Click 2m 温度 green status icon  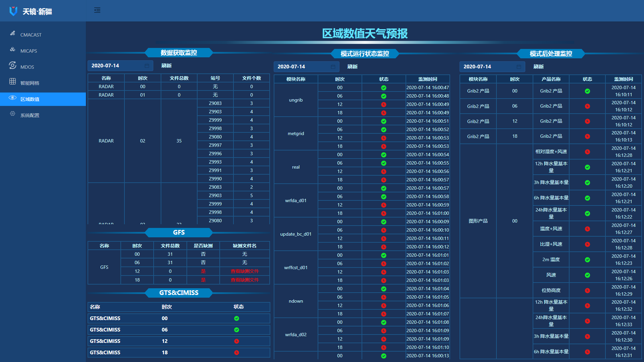588,260
